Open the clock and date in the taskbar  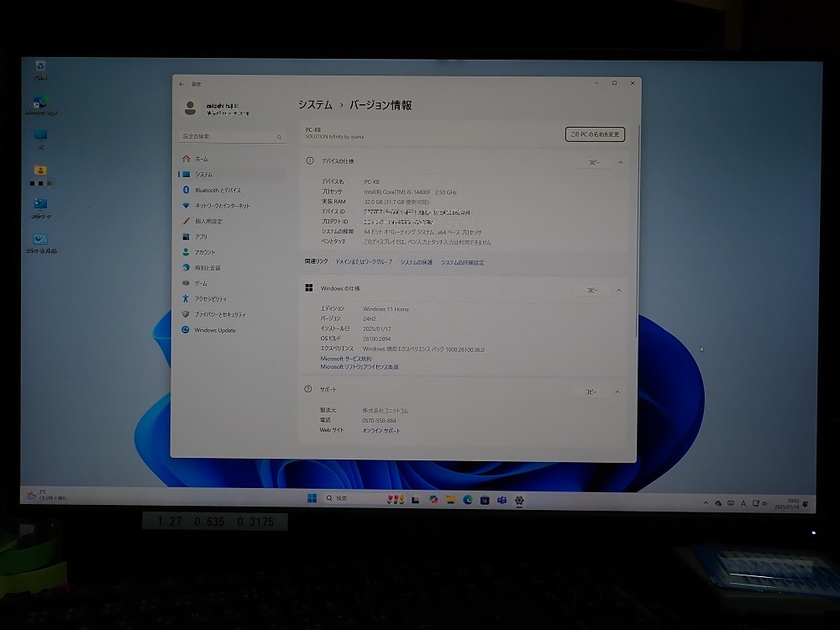click(787, 504)
